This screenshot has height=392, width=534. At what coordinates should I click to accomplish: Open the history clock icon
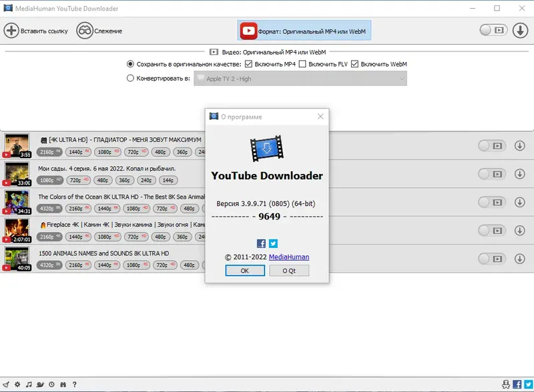(52, 385)
